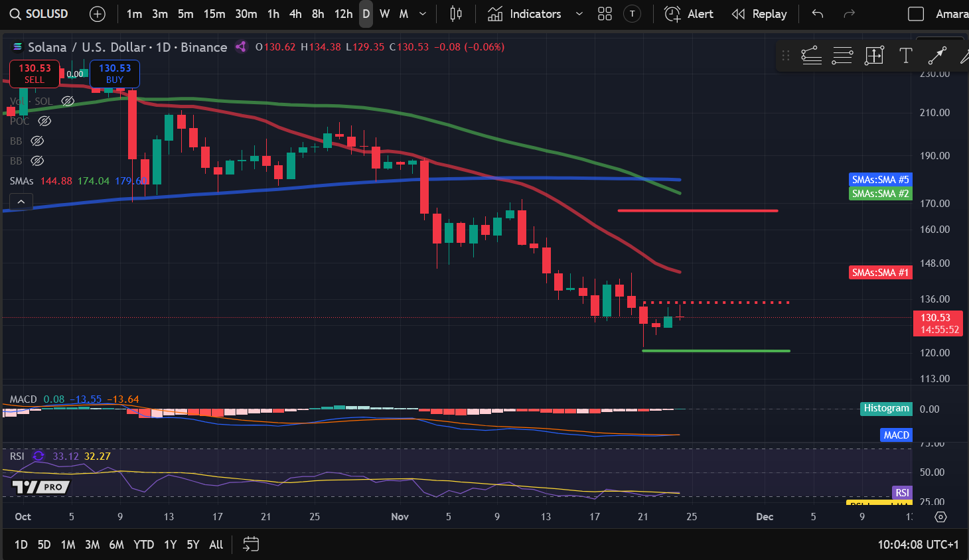
Task: Open the candle style selector icon
Action: (x=455, y=13)
